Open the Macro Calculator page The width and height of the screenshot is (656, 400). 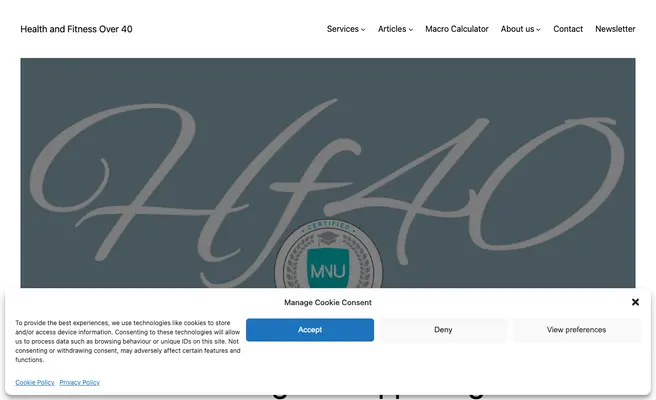457,29
